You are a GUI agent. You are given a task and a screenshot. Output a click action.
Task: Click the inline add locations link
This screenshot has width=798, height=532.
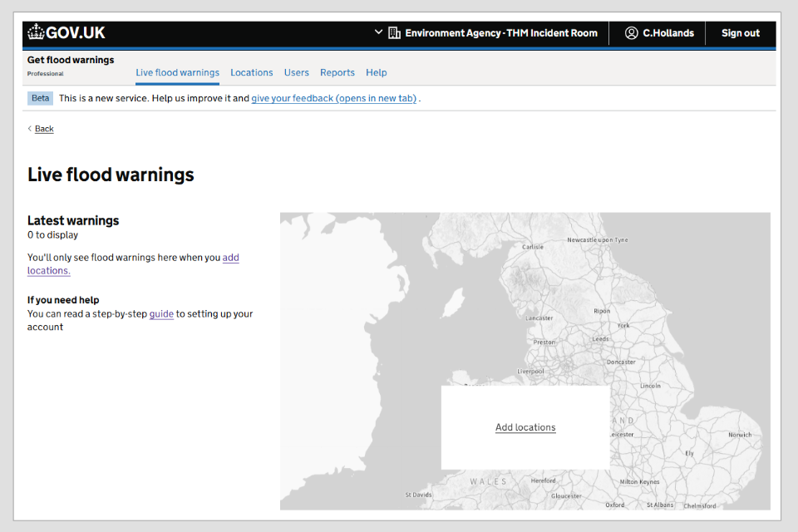[230, 258]
